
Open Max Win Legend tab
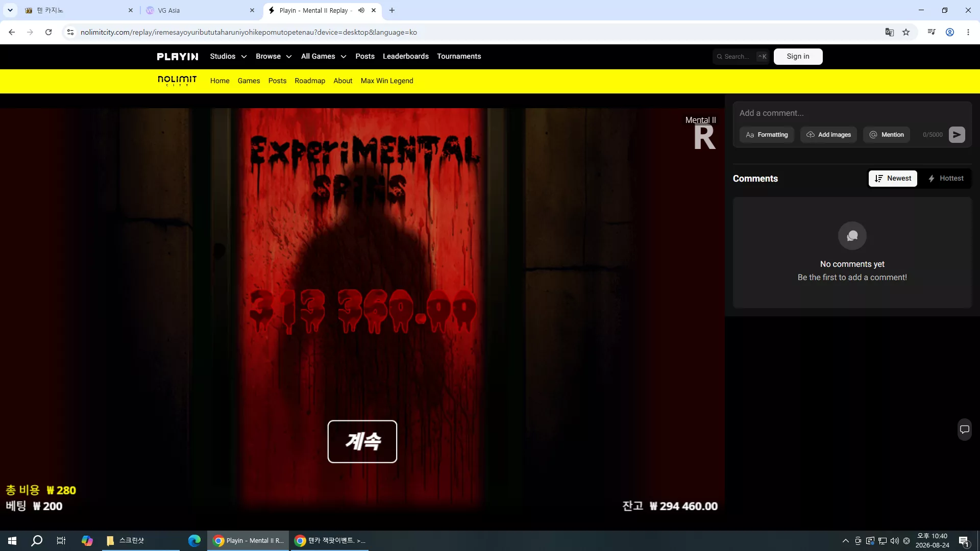387,81
